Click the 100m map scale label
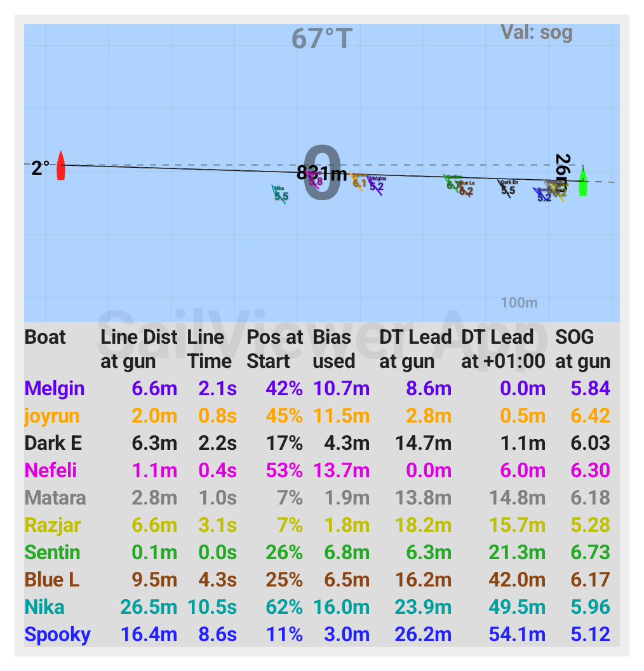This screenshot has width=644, height=671. (519, 302)
